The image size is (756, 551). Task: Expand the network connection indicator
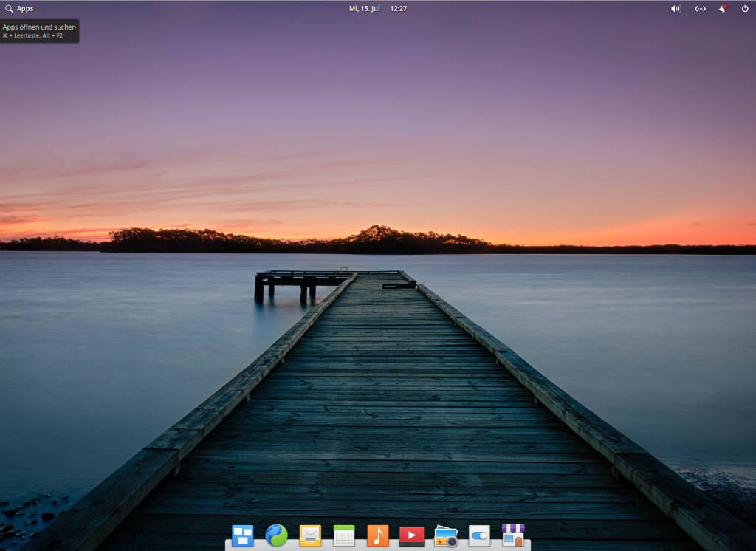pos(700,9)
